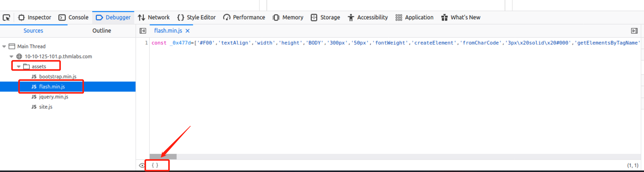Collapse the assets folder arrow
Viewport: 644px width, 172px height.
pos(19,66)
